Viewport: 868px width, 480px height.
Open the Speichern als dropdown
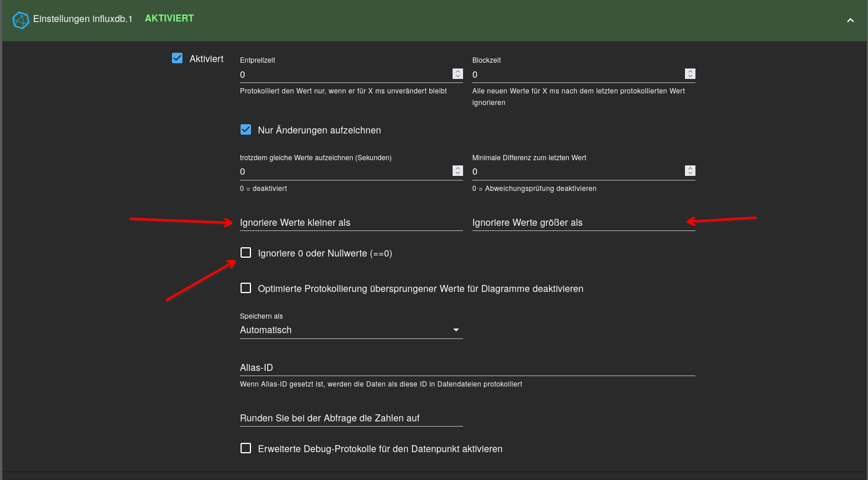pyautogui.click(x=351, y=330)
